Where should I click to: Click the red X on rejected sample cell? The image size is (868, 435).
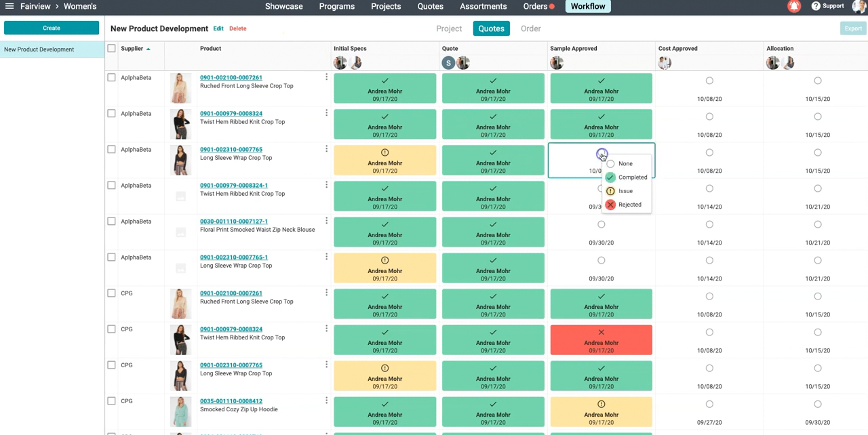[x=601, y=333]
